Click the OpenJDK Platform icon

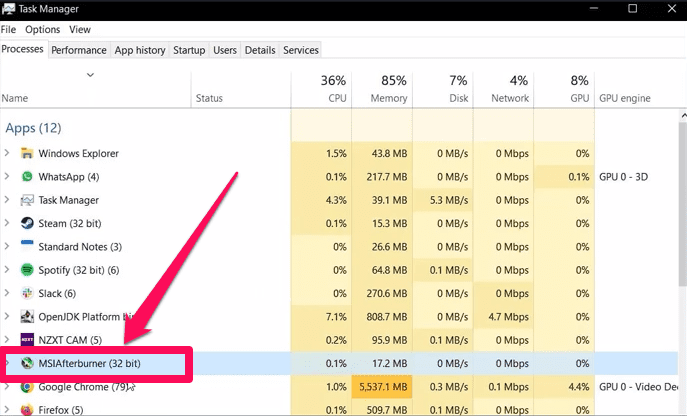click(27, 316)
